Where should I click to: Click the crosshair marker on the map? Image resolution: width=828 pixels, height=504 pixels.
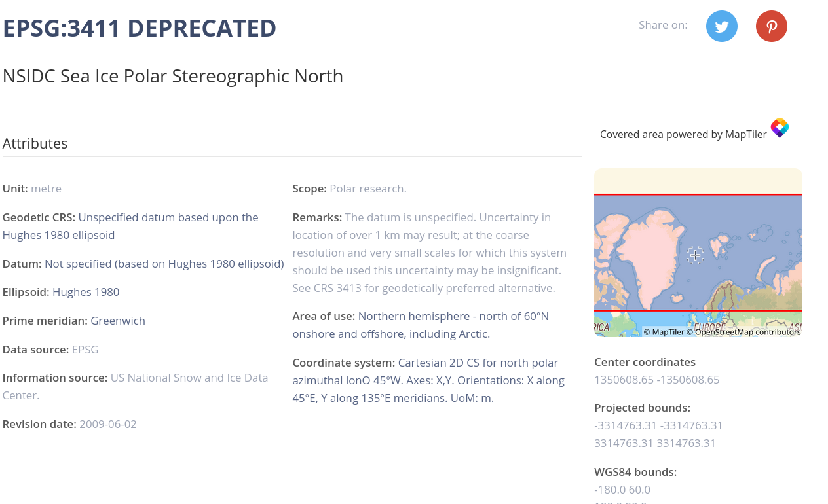pyautogui.click(x=694, y=255)
